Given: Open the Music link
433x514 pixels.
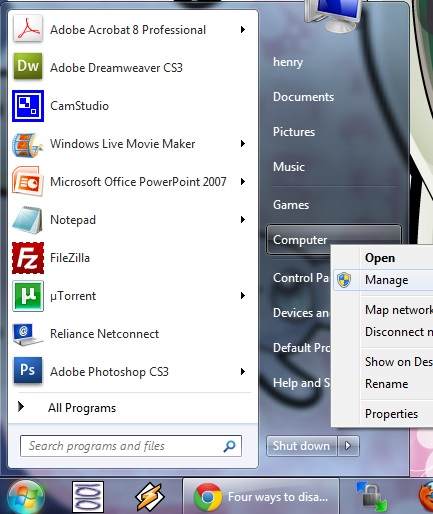Looking at the screenshot, I should point(289,167).
